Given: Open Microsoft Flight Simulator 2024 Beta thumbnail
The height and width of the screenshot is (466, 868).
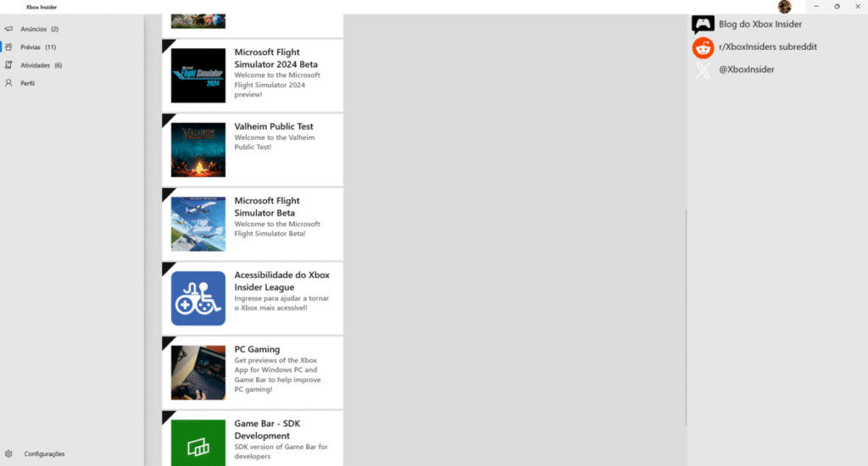Looking at the screenshot, I should 198,75.
